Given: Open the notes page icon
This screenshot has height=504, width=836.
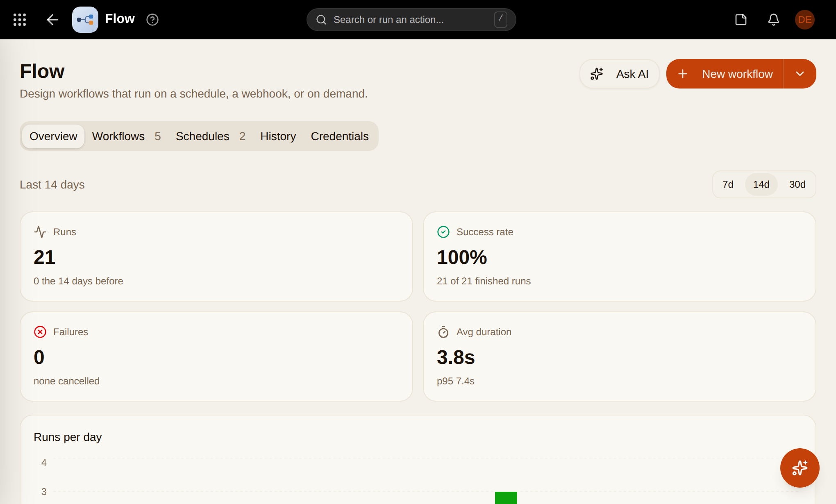Looking at the screenshot, I should click(741, 20).
